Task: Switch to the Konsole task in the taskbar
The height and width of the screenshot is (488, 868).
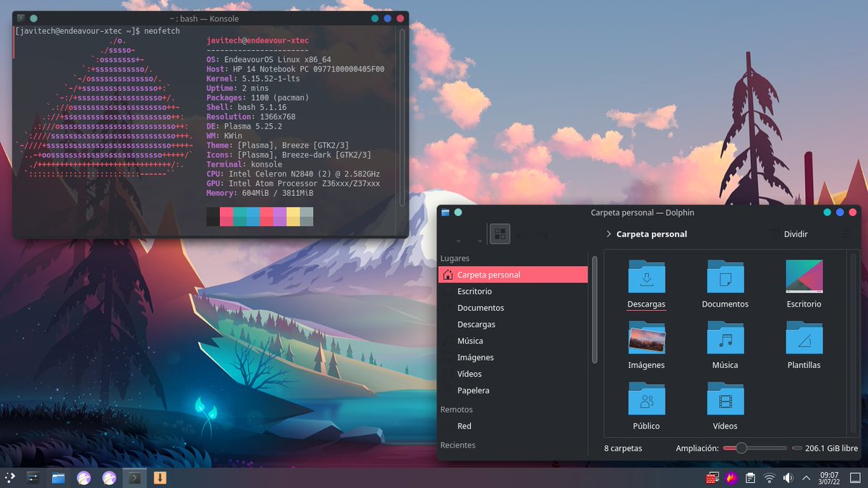Action: [135, 478]
